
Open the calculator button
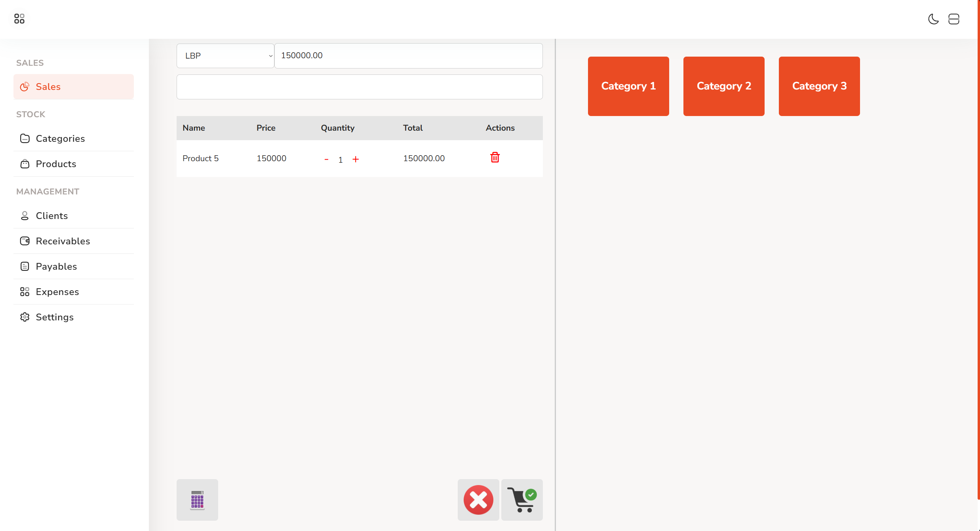point(197,500)
